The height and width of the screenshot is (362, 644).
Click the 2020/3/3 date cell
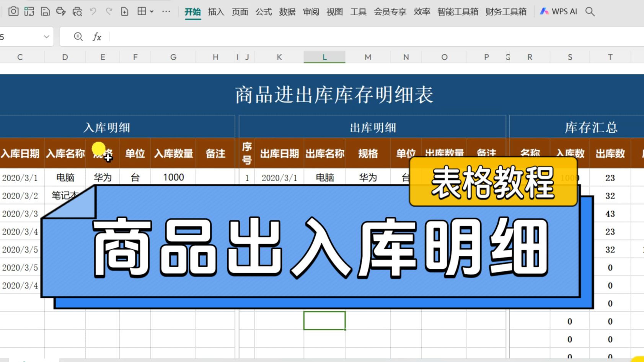point(20,214)
